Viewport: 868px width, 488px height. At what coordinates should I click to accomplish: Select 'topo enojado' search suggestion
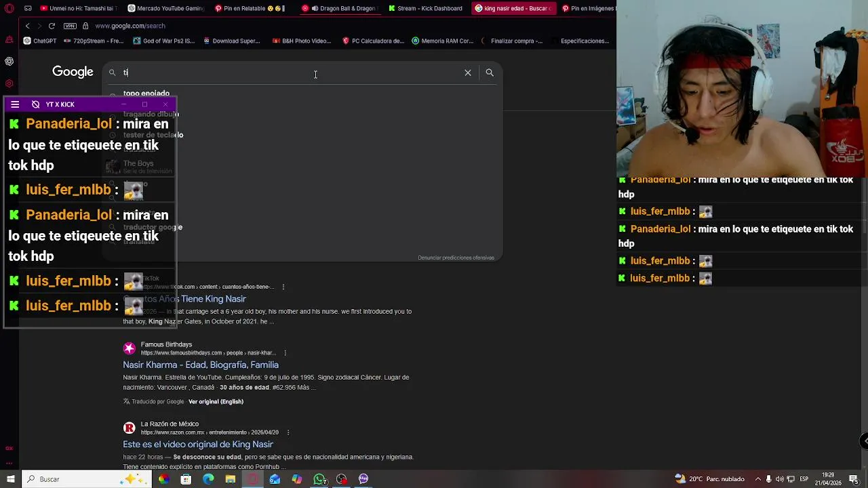pos(146,94)
